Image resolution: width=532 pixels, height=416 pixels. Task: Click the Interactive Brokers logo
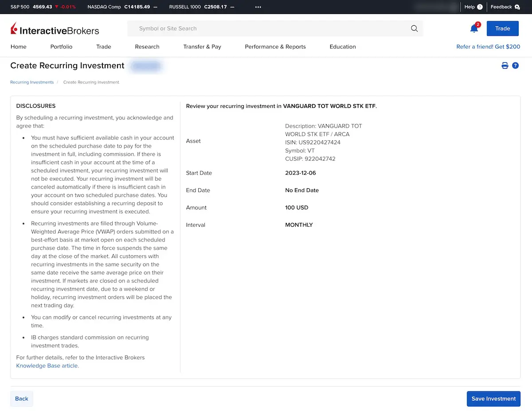(x=55, y=29)
